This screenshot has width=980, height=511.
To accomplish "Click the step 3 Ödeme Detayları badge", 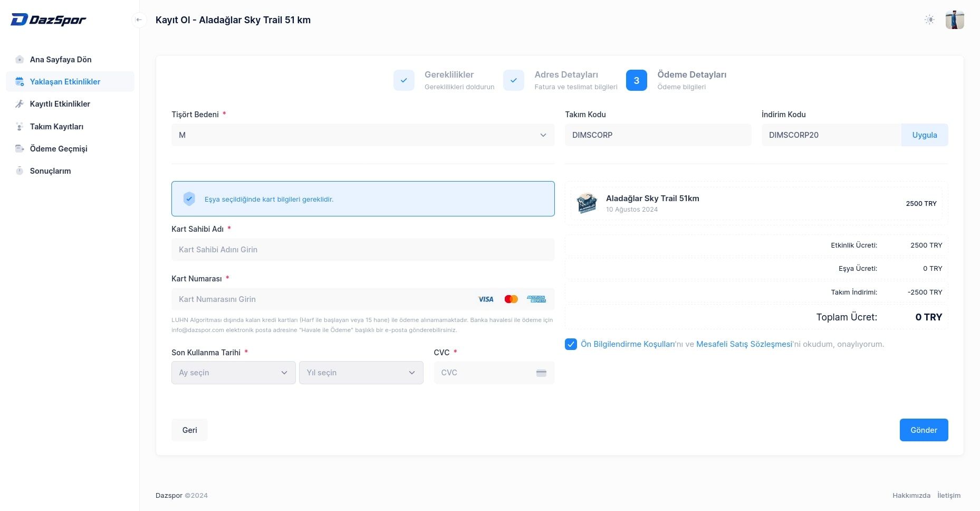I will 636,80.
